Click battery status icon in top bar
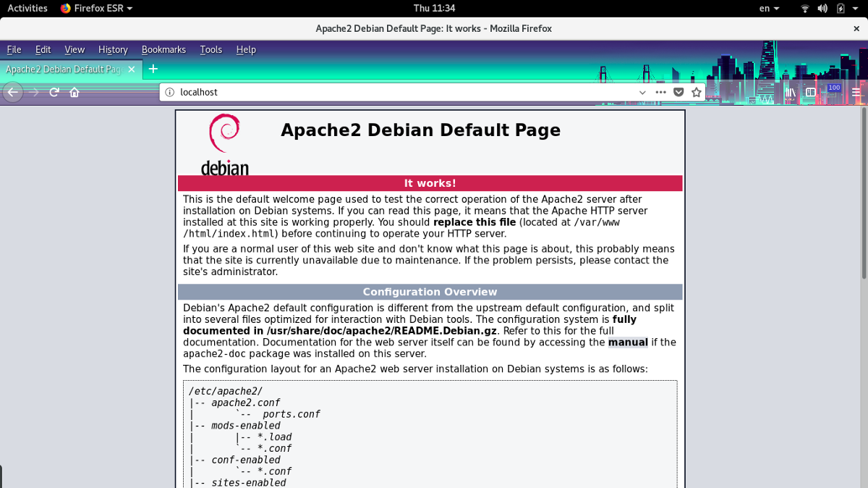868x488 pixels. pyautogui.click(x=841, y=8)
